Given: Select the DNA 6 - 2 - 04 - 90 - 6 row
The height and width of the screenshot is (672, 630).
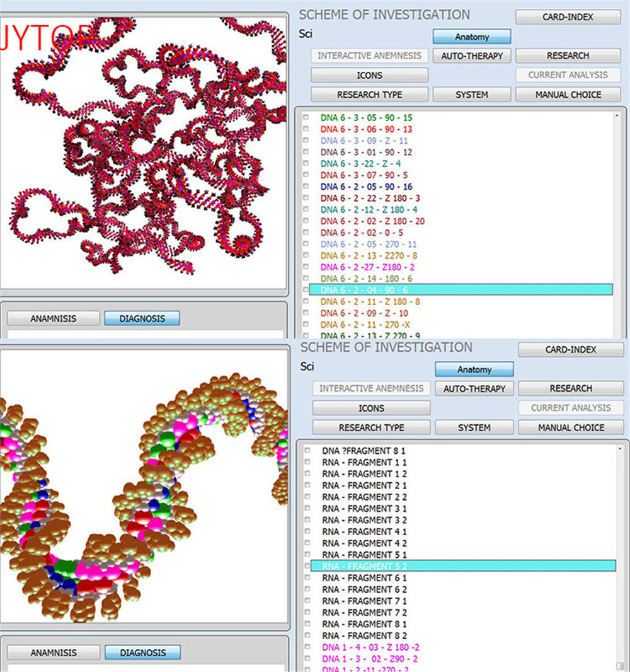Looking at the screenshot, I should (x=364, y=290).
